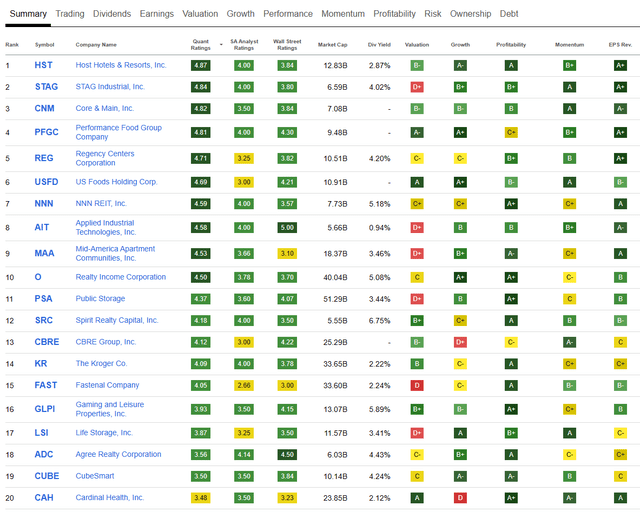The height and width of the screenshot is (512, 640).
Task: Open the CNM ticker link
Action: pyautogui.click(x=44, y=108)
